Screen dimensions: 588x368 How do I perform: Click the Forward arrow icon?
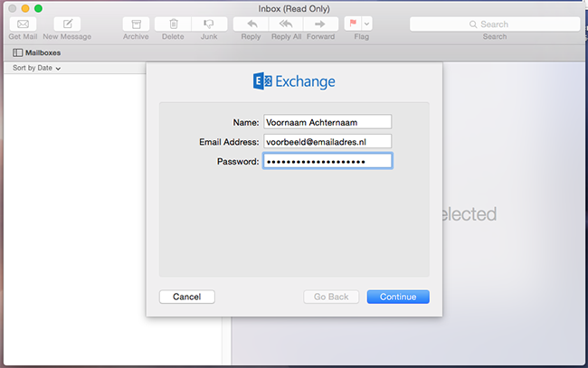[x=320, y=24]
